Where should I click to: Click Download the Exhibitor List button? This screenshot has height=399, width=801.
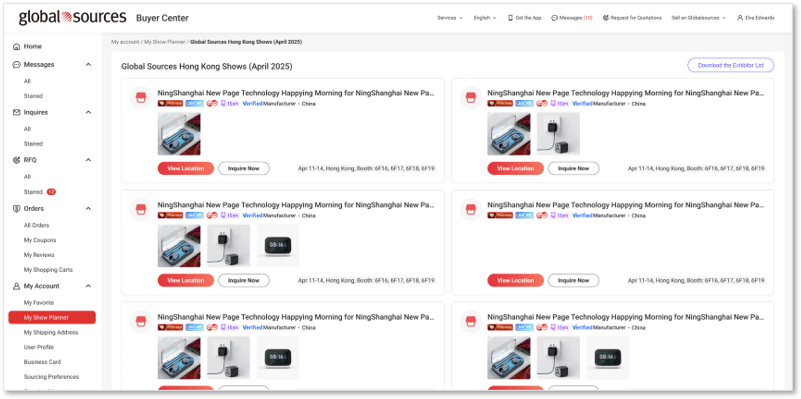click(x=731, y=65)
